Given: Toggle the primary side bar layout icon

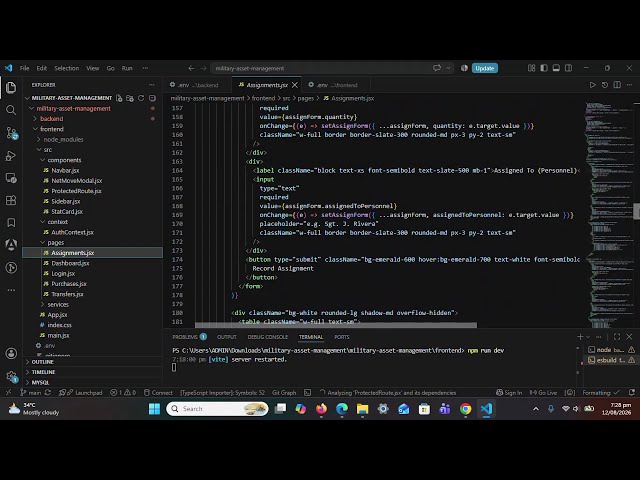Looking at the screenshot, I should tap(544, 68).
